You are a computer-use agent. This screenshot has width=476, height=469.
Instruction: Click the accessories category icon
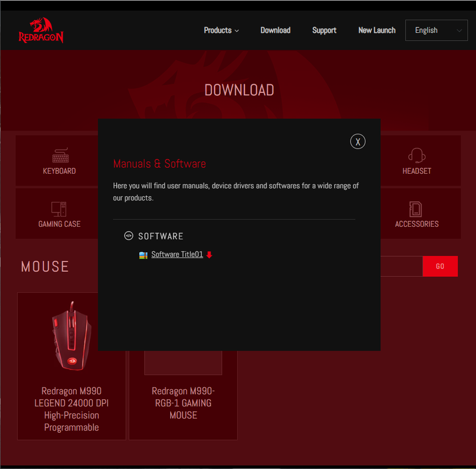tap(415, 209)
